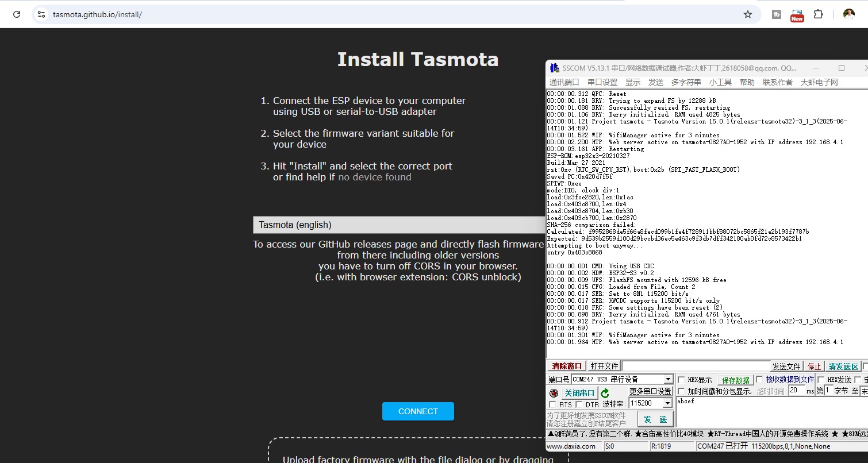Reload the Tasmota install page
Image resolution: width=868 pixels, height=463 pixels.
tap(16, 14)
